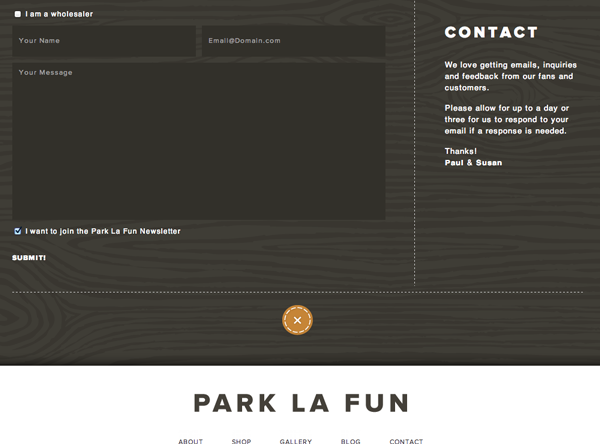Click the "Thanks!" line
Viewport: 600px width, 444px height.
pos(461,151)
